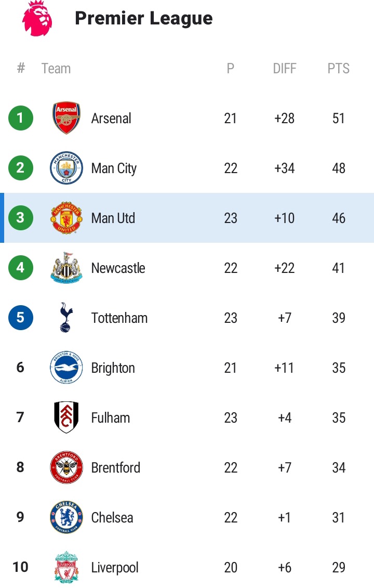Click the Liverpool team name
This screenshot has width=374, height=588.
pos(115,568)
